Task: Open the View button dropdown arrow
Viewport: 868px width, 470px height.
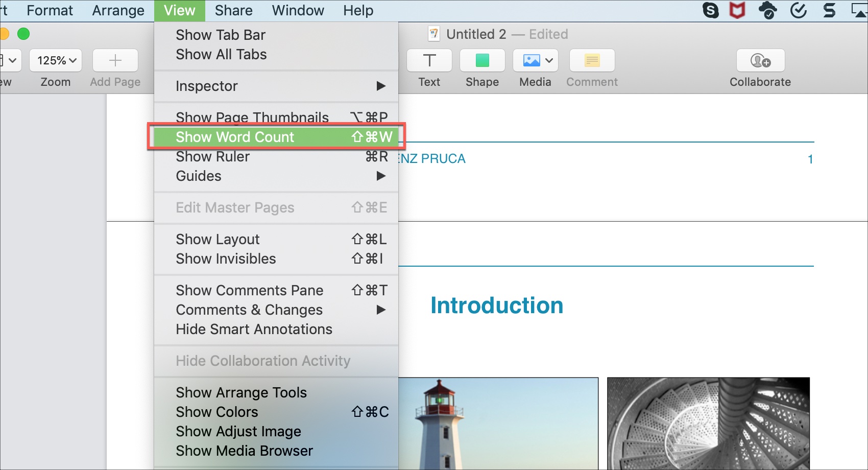Action: pyautogui.click(x=13, y=60)
